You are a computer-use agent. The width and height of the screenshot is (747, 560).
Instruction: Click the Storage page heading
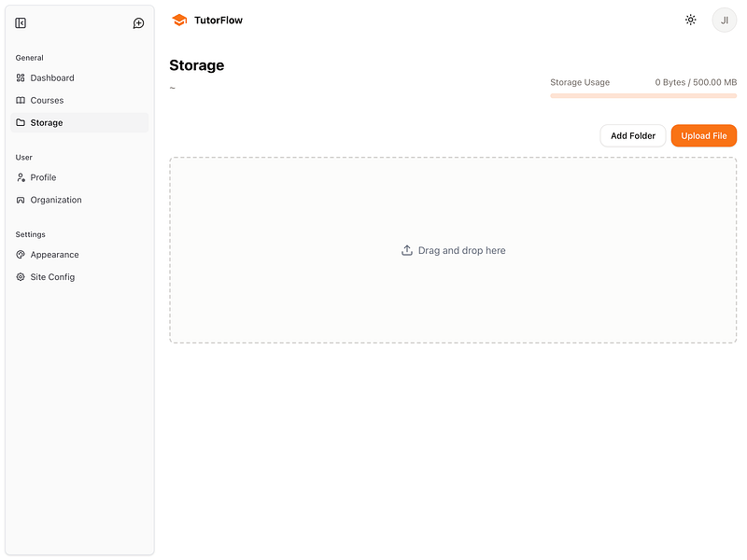(196, 65)
